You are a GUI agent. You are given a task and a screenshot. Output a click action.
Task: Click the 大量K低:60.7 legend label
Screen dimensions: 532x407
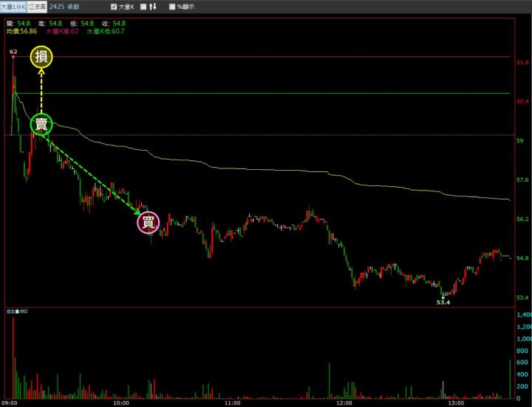coord(106,31)
